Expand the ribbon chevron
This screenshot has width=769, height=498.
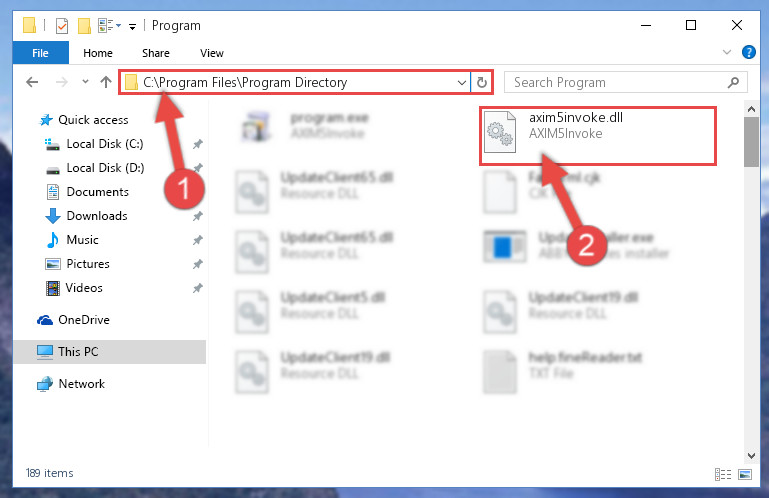coord(727,52)
